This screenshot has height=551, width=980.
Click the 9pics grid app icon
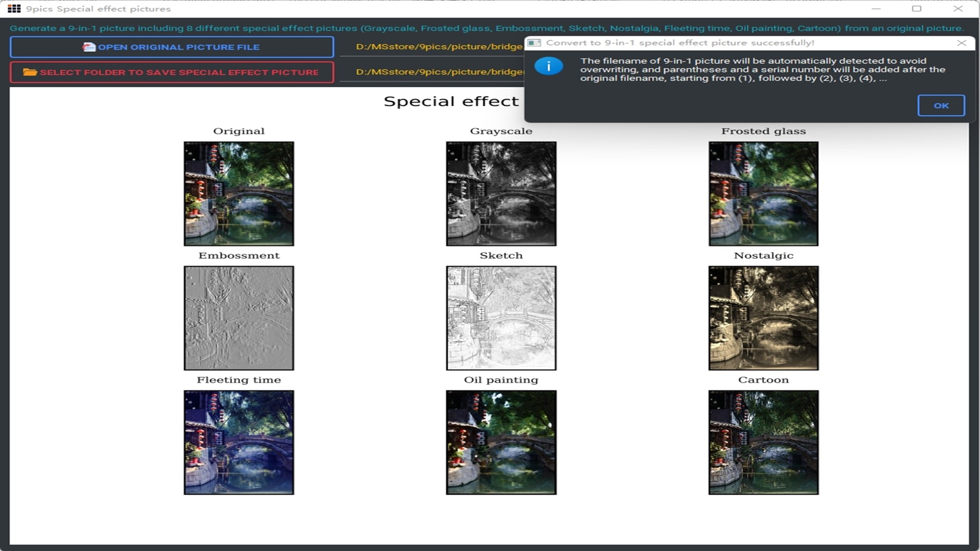[14, 9]
